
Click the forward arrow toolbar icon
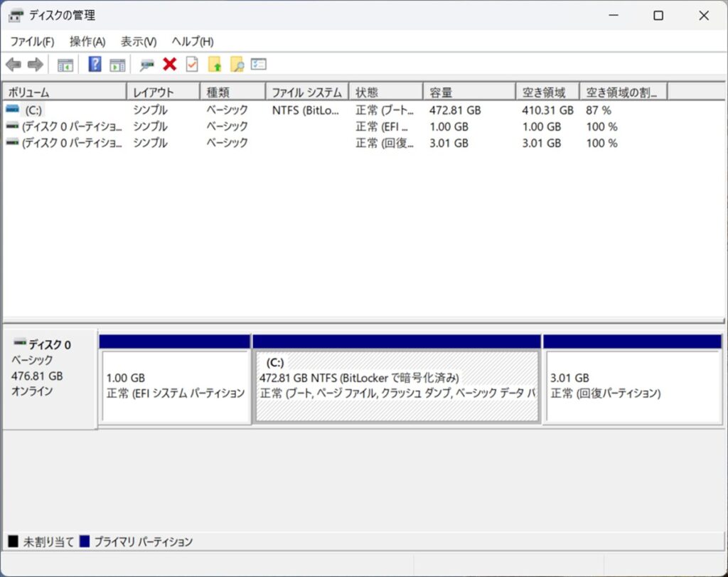(35, 65)
